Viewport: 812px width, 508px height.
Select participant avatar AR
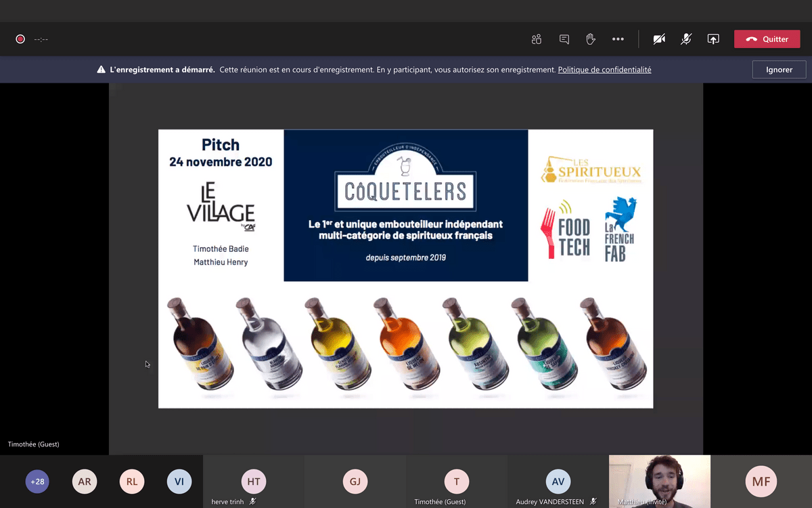coord(85,482)
